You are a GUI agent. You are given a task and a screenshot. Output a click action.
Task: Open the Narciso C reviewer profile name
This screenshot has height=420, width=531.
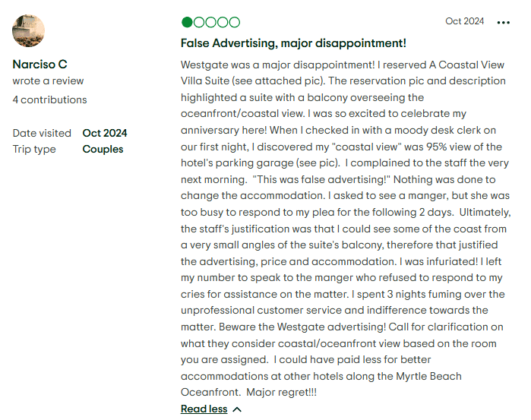point(40,65)
